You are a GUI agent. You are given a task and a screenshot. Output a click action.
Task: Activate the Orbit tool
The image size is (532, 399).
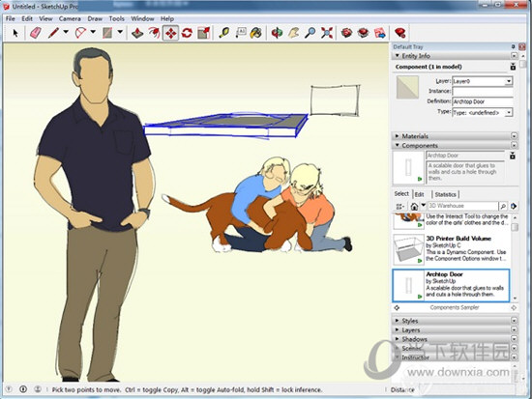tap(277, 33)
